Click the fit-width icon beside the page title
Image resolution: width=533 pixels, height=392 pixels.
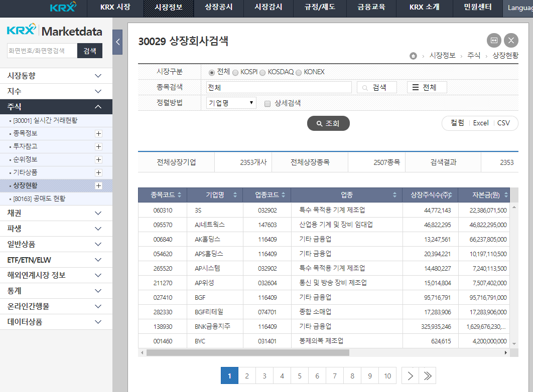(x=494, y=41)
